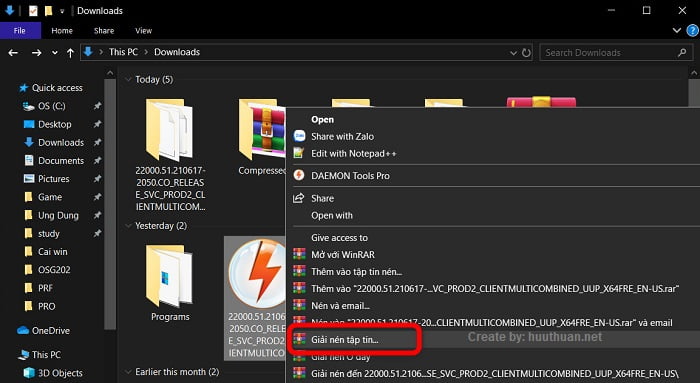Click the pin icon beside Desktop
Image resolution: width=700 pixels, height=383 pixels.
(97, 124)
